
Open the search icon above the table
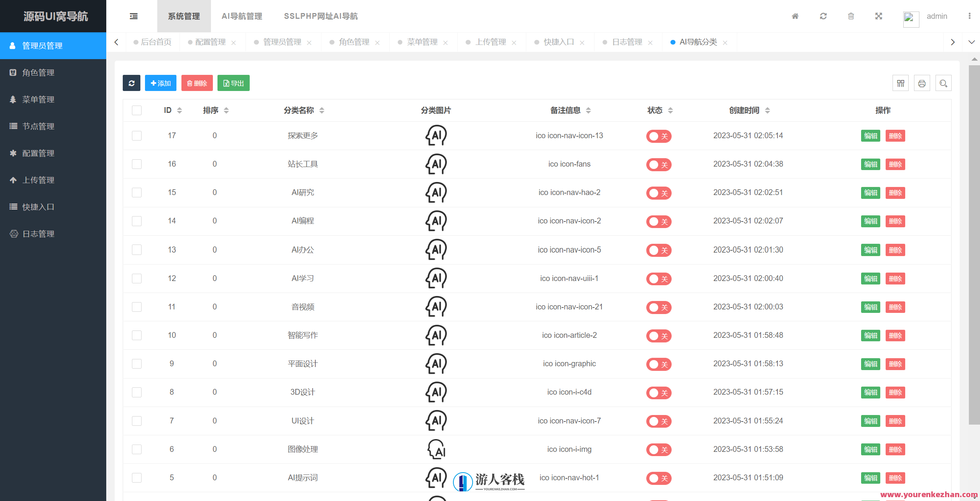pos(944,83)
